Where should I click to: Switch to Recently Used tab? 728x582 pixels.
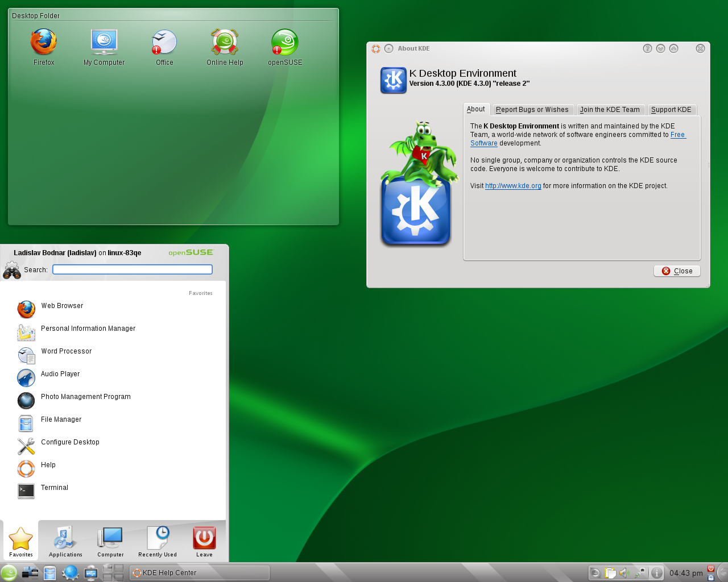tap(158, 541)
